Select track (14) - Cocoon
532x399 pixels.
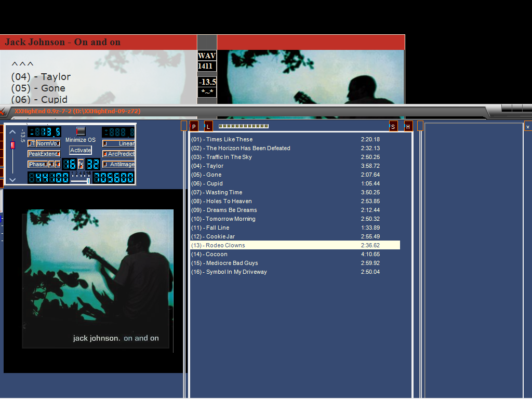(x=295, y=254)
